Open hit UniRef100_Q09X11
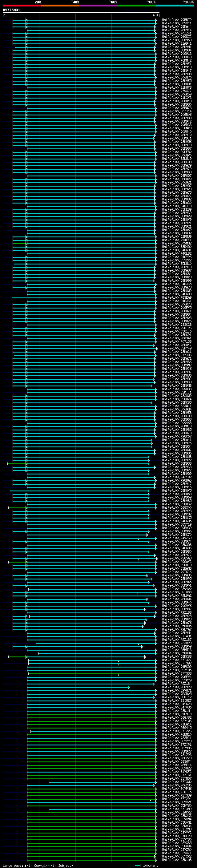The width and height of the screenshot is (197, 868). click(x=177, y=23)
